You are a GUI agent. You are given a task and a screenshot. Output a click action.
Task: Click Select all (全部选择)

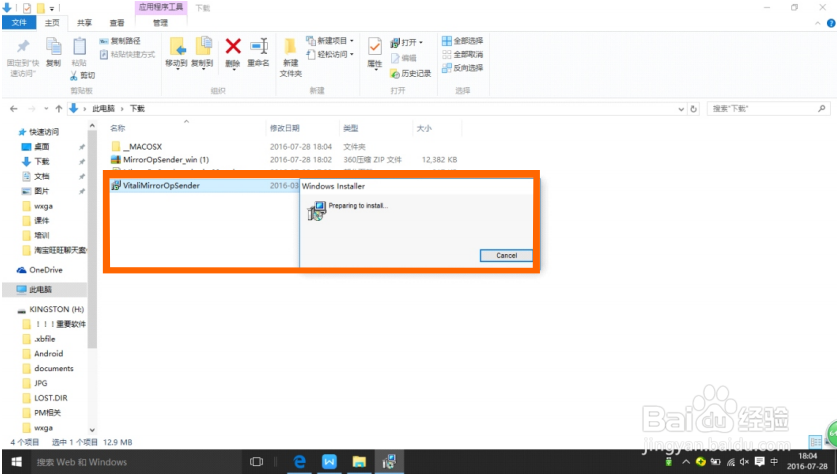click(x=462, y=41)
